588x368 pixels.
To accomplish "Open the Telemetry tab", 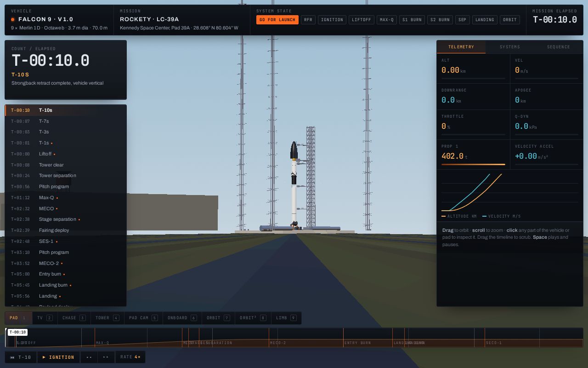I will 461,47.
